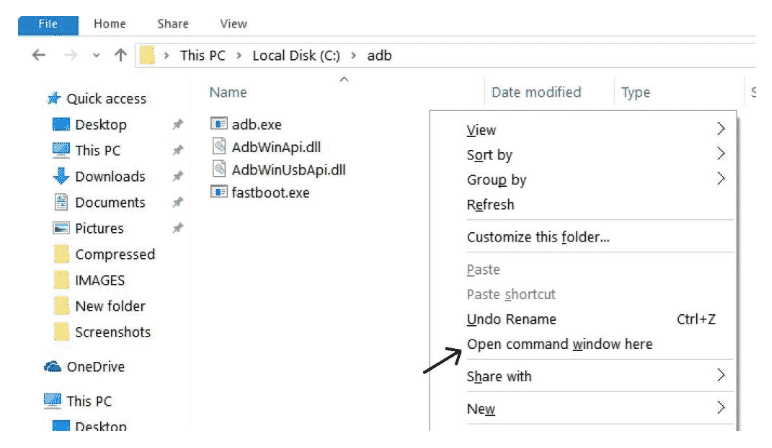The width and height of the screenshot is (772, 448).
Task: Select the AdbWinUsbApi.dll file icon
Action: [x=220, y=169]
